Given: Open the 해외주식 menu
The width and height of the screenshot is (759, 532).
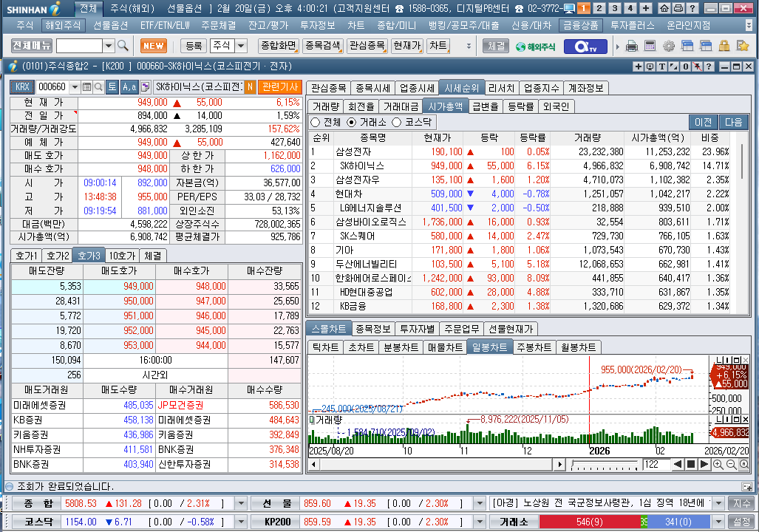Looking at the screenshot, I should pos(63,25).
